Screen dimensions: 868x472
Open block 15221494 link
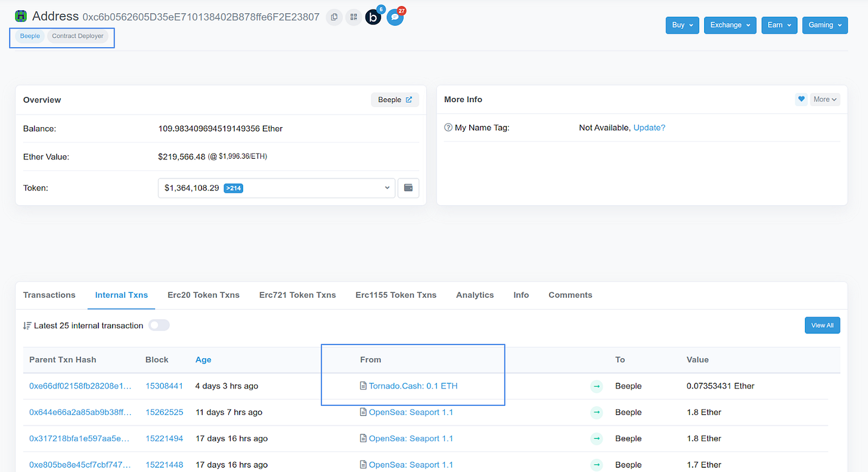[165, 439]
